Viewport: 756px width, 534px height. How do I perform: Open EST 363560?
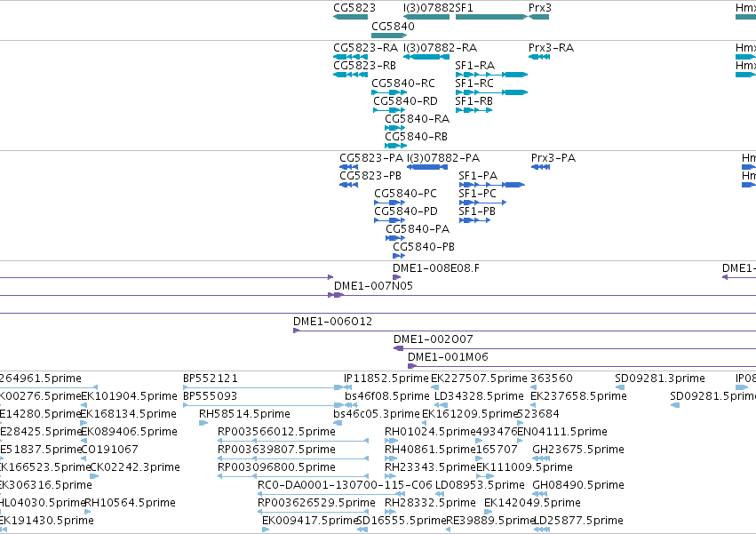533,387
